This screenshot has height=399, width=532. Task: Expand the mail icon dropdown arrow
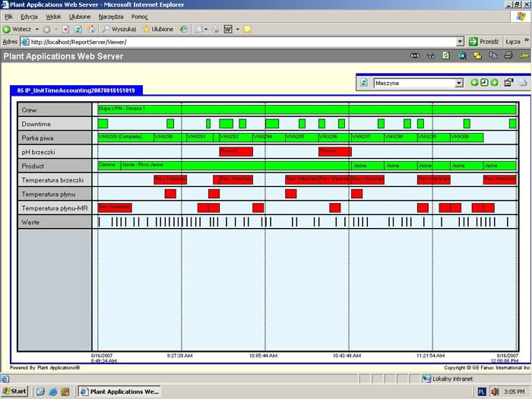(206, 30)
